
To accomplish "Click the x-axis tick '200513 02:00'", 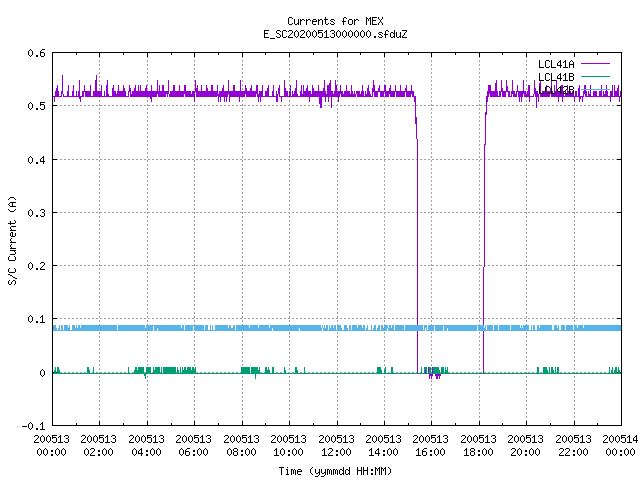I will click(98, 446).
